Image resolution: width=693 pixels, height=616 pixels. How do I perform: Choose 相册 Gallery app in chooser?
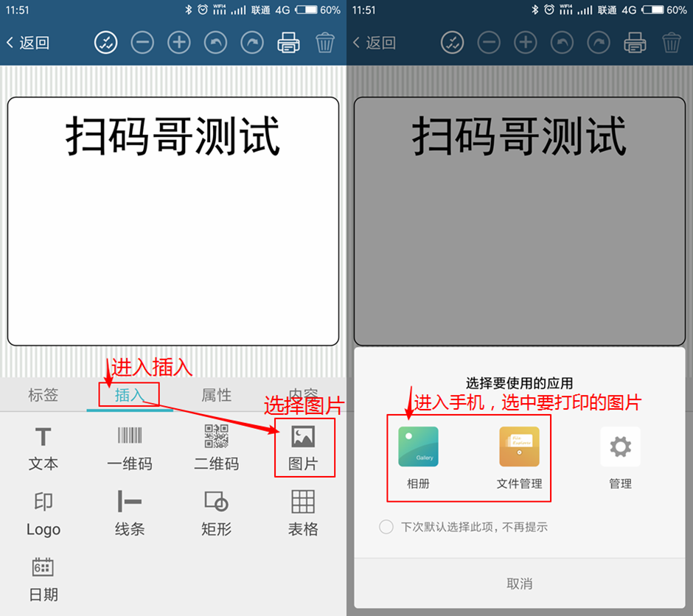pos(418,458)
